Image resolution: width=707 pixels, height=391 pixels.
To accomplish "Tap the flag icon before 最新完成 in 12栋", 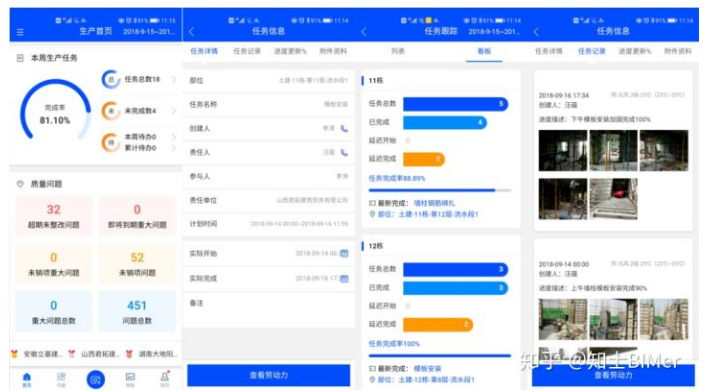I will pos(372,368).
